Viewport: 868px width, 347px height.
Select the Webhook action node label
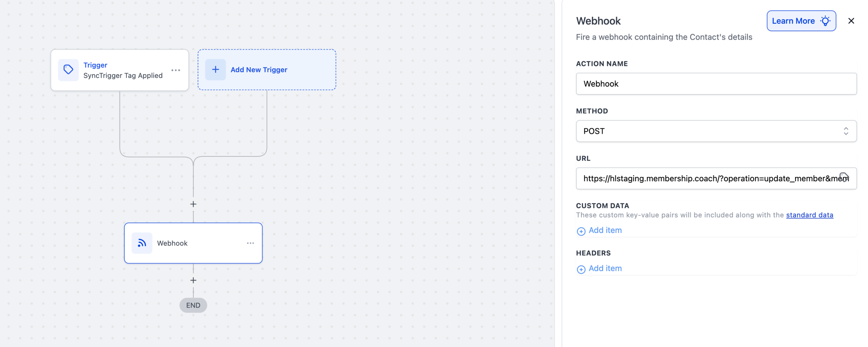click(172, 243)
